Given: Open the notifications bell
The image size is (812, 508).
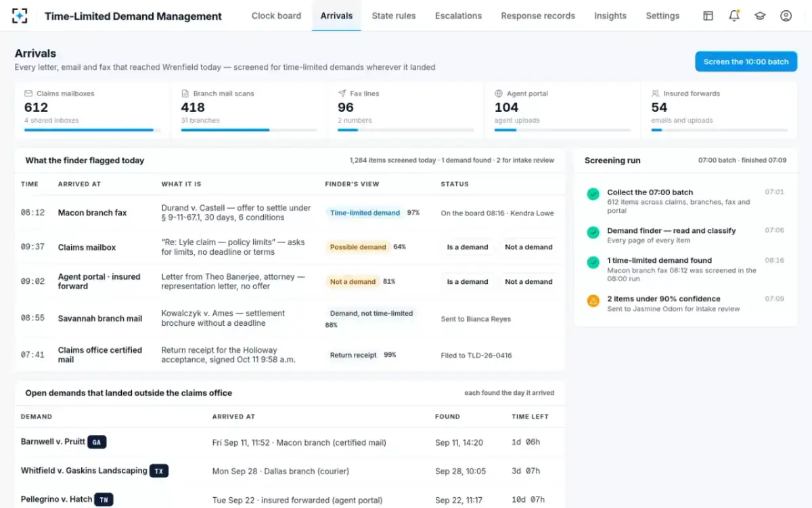Looking at the screenshot, I should point(734,16).
